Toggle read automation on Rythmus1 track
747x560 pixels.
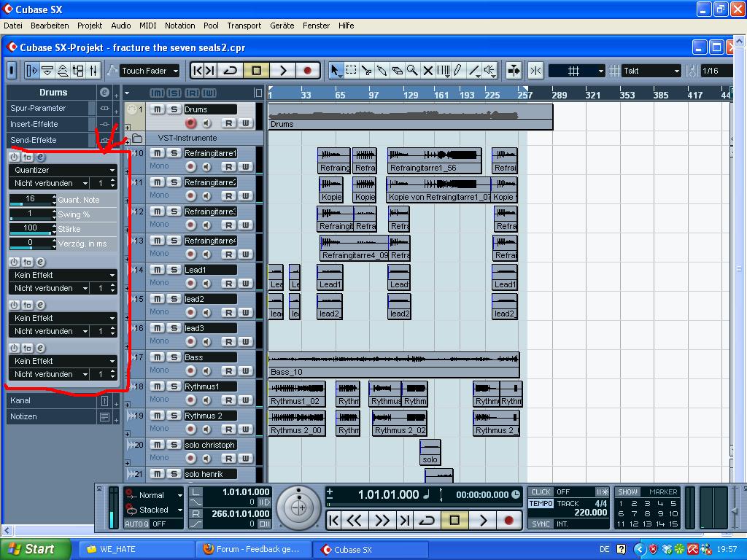tap(228, 400)
